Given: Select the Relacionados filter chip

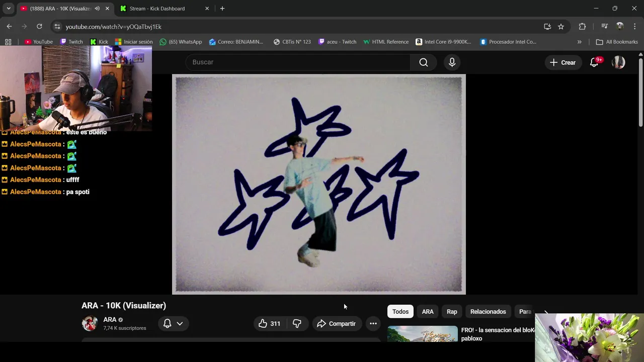Looking at the screenshot, I should click(x=488, y=312).
